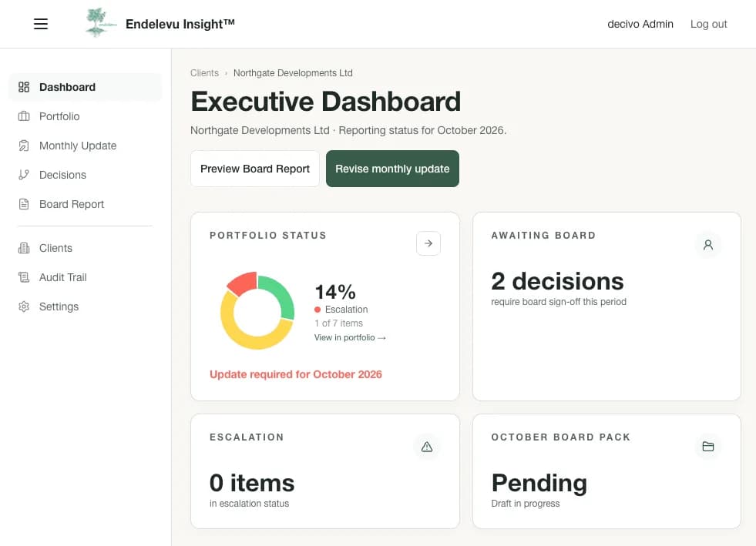The width and height of the screenshot is (756, 546).
Task: Click the Dashboard grid icon in sidebar
Action: (x=24, y=87)
